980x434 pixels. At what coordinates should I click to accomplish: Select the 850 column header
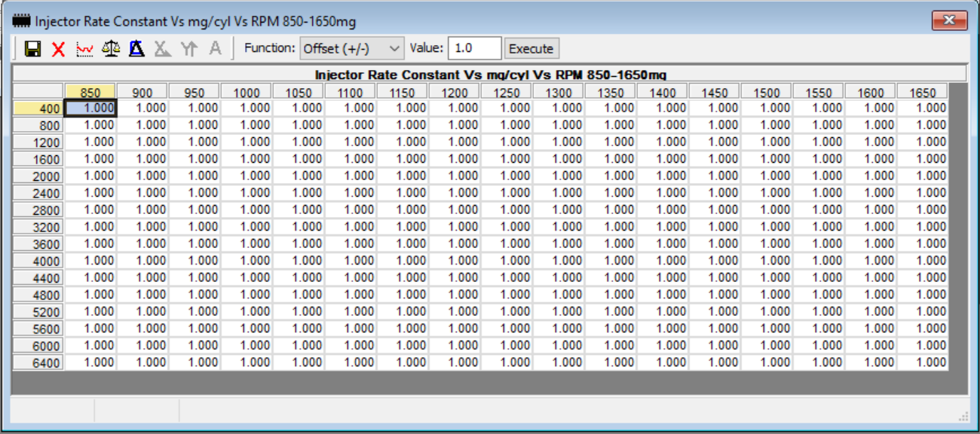pyautogui.click(x=90, y=92)
